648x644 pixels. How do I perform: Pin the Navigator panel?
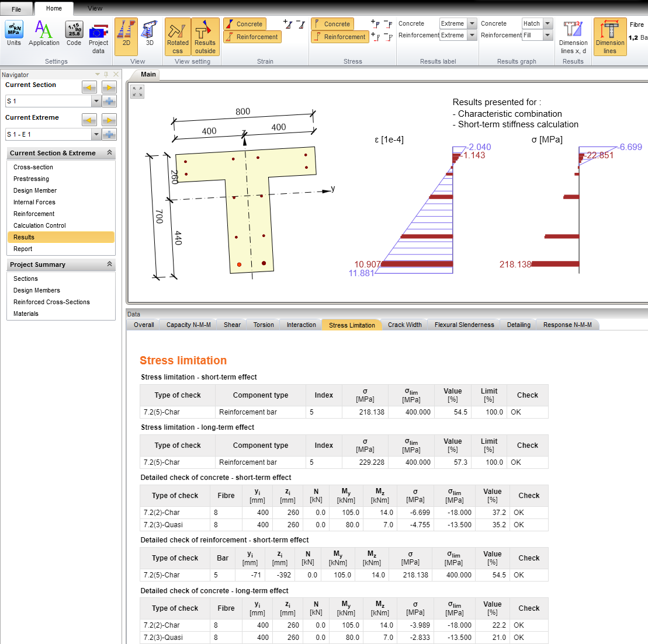point(106,75)
